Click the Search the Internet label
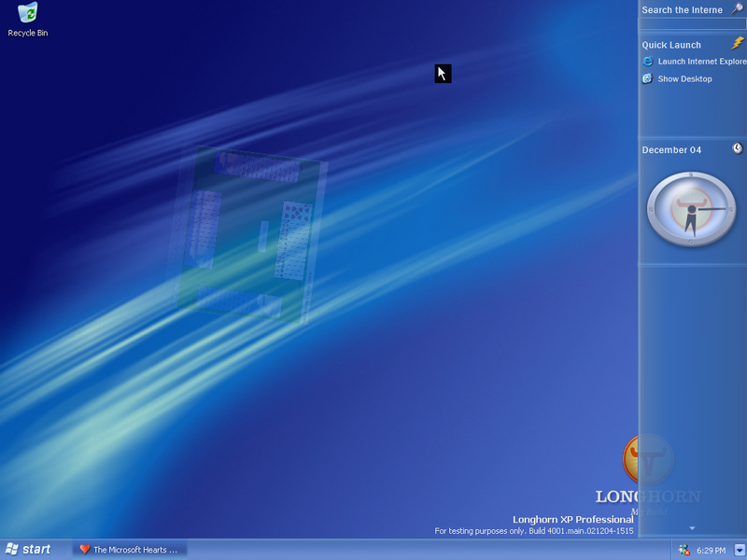 point(682,10)
